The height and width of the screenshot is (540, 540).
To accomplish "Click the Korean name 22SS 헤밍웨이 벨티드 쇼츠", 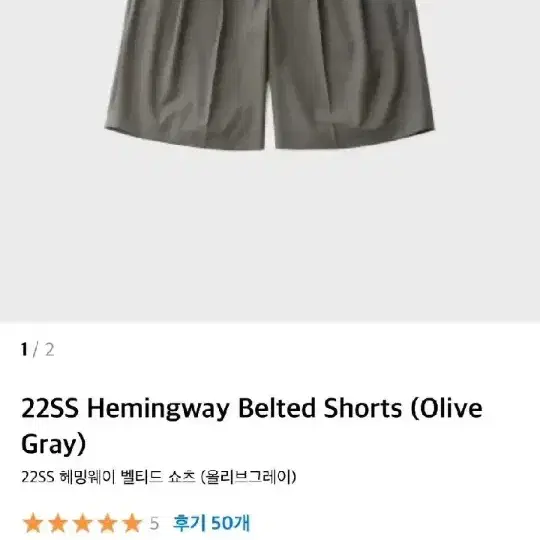I will pos(108,477).
